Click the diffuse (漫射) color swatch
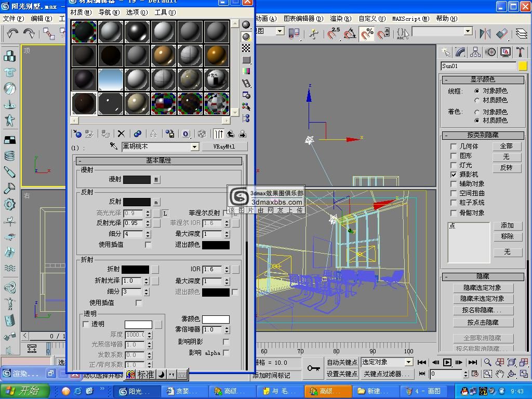The height and width of the screenshot is (399, 532). (137, 180)
